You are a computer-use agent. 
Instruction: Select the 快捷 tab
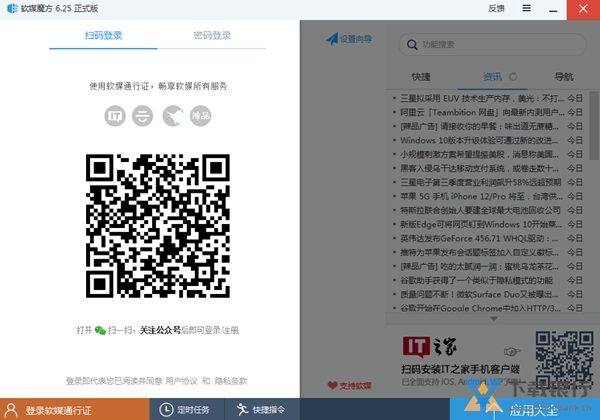[420, 77]
